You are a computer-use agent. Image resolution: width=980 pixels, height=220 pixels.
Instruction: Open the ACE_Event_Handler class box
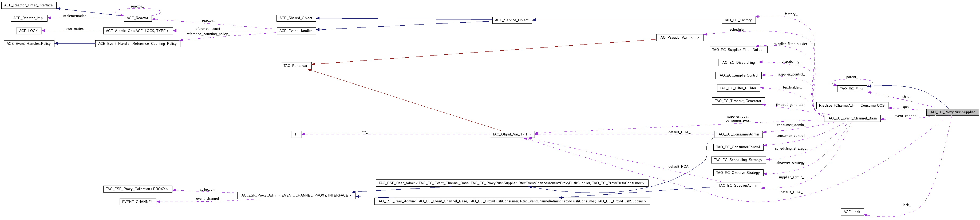296,31
